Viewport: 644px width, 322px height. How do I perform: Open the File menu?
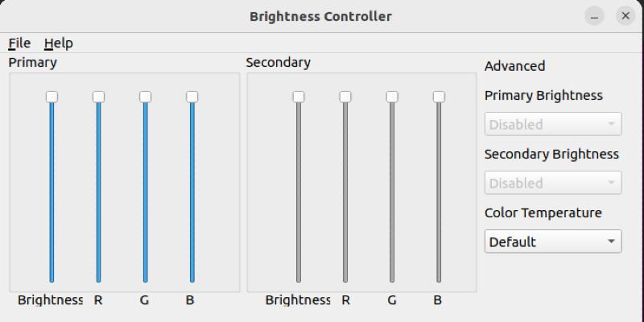point(19,43)
